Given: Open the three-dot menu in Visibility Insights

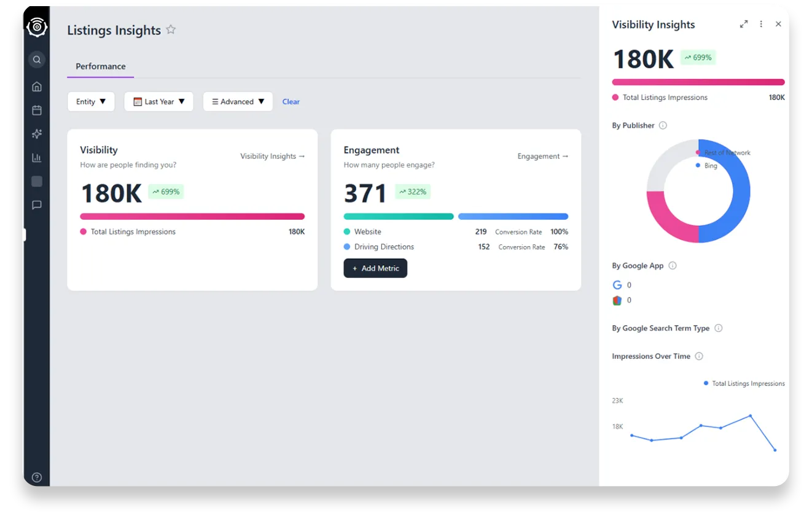Looking at the screenshot, I should 761,24.
